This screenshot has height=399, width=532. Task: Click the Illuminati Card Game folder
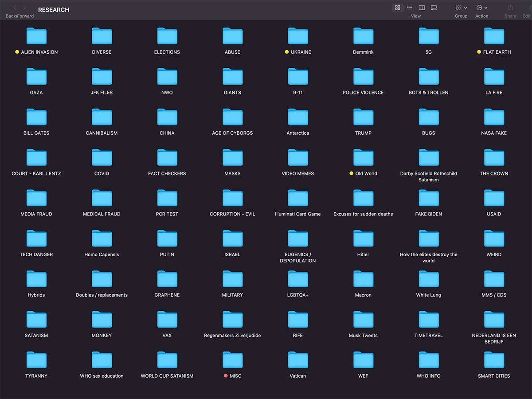pyautogui.click(x=298, y=198)
